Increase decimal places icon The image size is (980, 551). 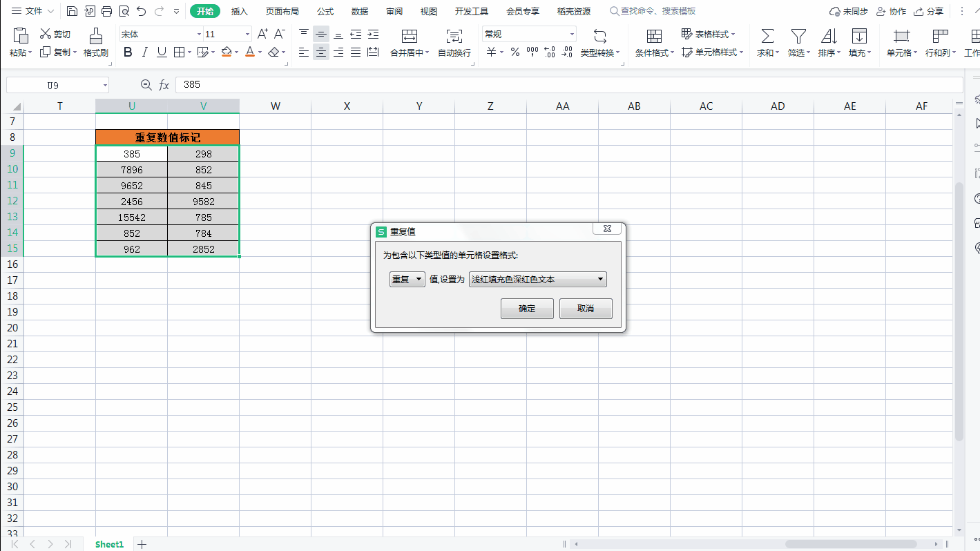tap(550, 52)
